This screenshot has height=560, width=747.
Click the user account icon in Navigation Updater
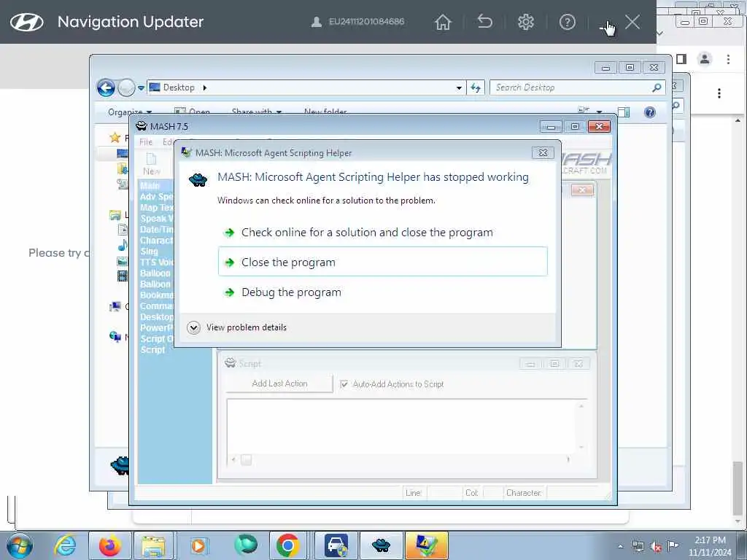click(317, 22)
